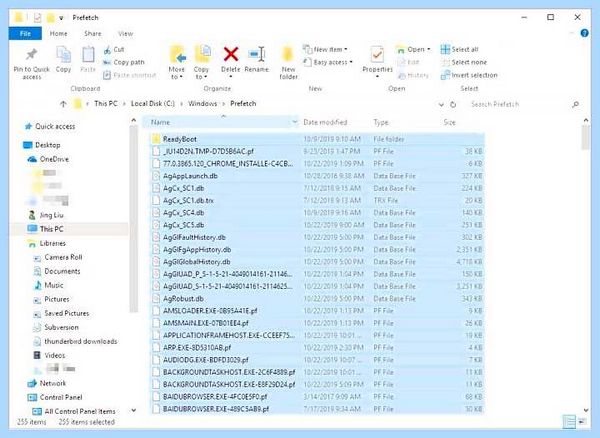Screen dimensions: 600x438
Task: Select AUDIODG.EXE-BDFD3029.pf file
Action: click(317, 360)
